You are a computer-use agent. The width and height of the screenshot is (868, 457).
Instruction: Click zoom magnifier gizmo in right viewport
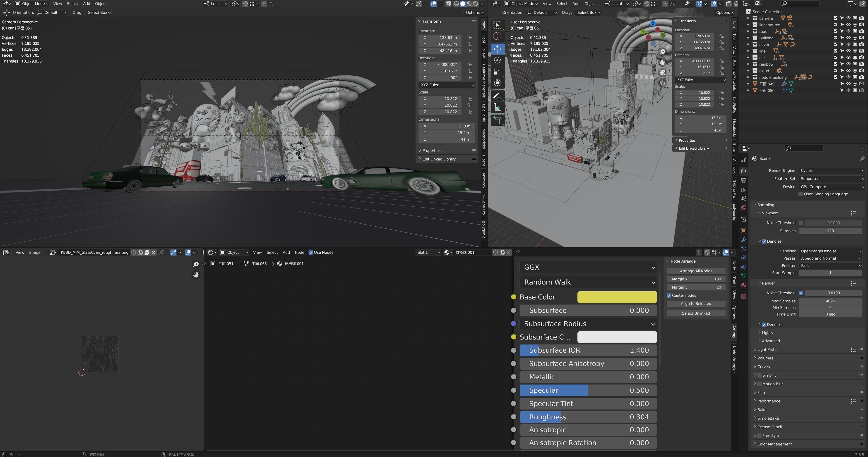pyautogui.click(x=662, y=52)
